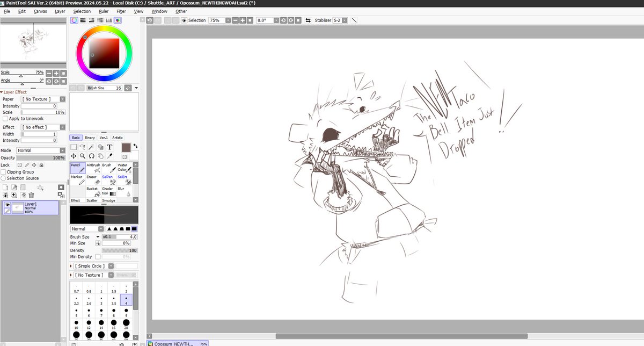Open the Layer menu

60,11
